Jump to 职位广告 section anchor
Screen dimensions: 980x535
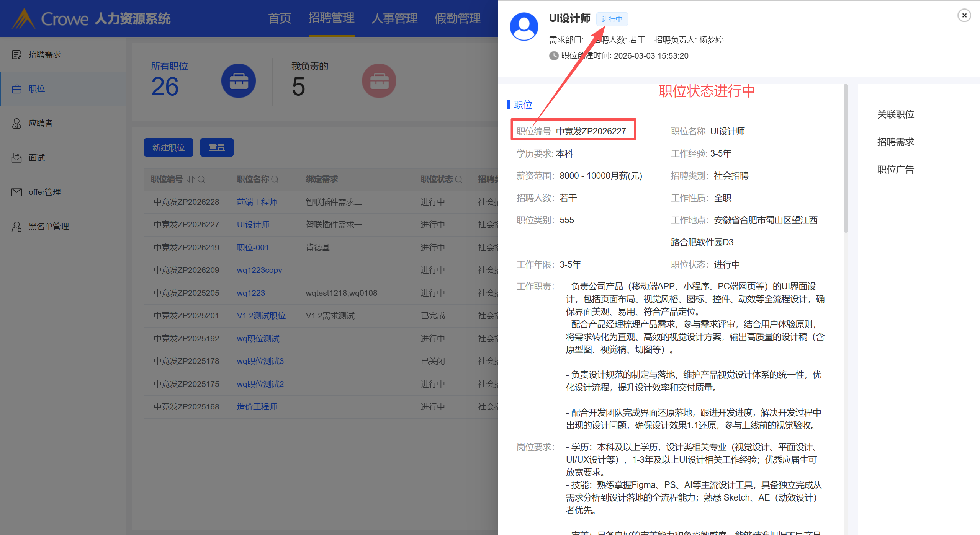pyautogui.click(x=895, y=170)
